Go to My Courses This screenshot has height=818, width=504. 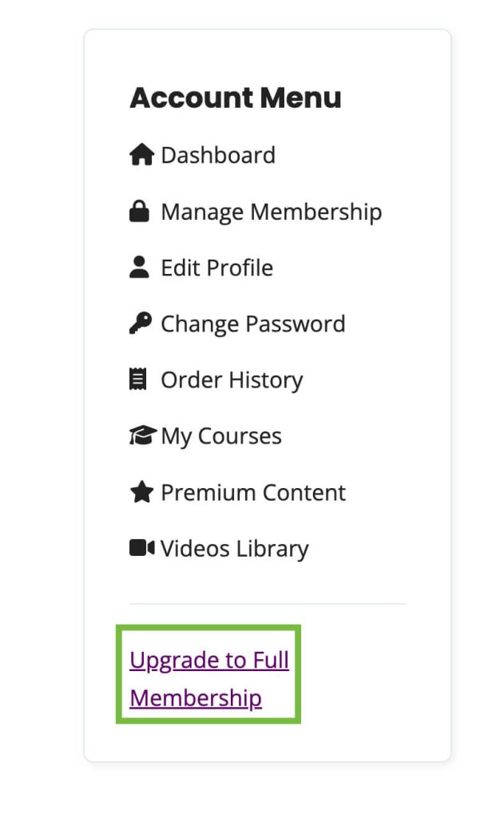220,436
